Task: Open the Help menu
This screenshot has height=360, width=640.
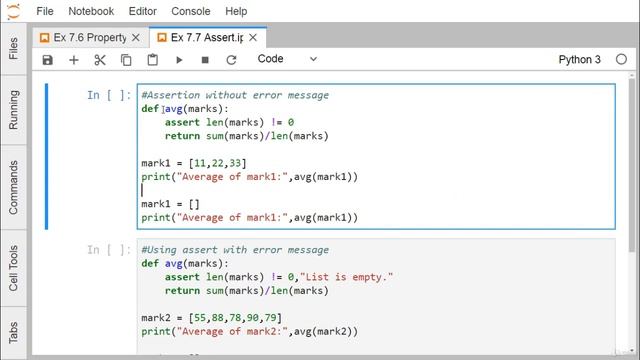Action: click(236, 11)
